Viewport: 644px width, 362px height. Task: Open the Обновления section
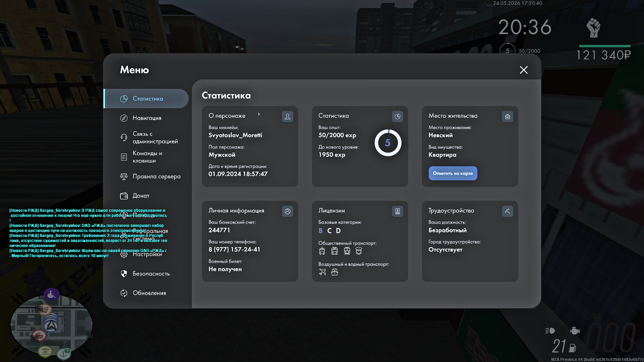[x=146, y=293]
